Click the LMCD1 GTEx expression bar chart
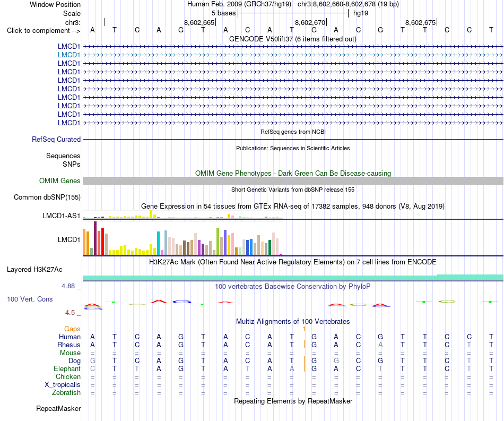Screen dimensions: 504x421 click(183, 238)
